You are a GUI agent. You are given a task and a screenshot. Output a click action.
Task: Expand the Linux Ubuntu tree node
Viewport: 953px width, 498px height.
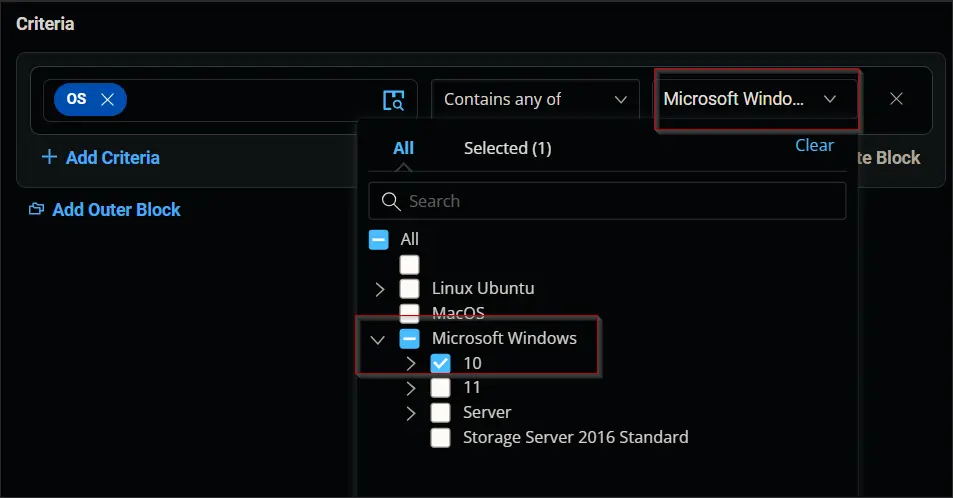pyautogui.click(x=380, y=289)
